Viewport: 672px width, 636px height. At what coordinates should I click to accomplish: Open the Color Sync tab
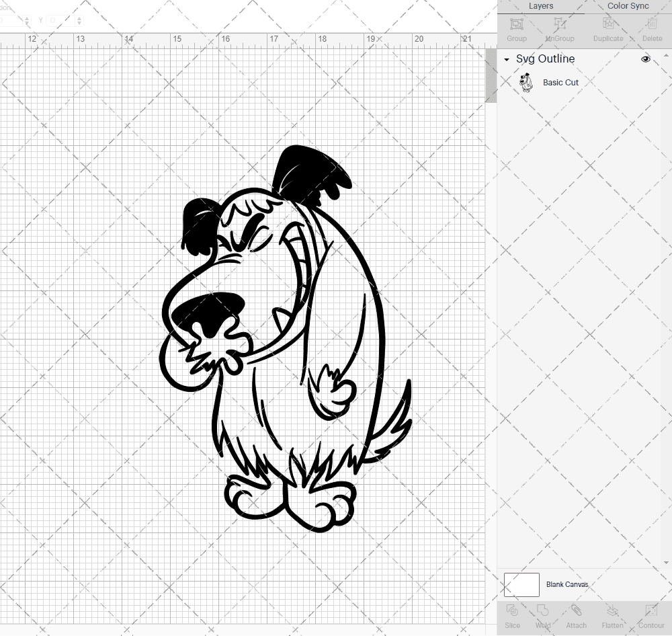point(628,6)
